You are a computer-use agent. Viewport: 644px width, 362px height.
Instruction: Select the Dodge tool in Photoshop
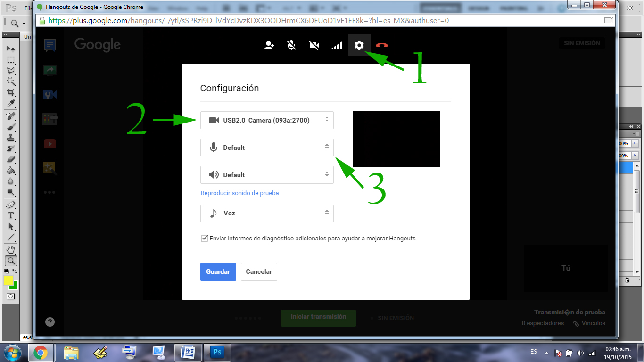pyautogui.click(x=11, y=192)
